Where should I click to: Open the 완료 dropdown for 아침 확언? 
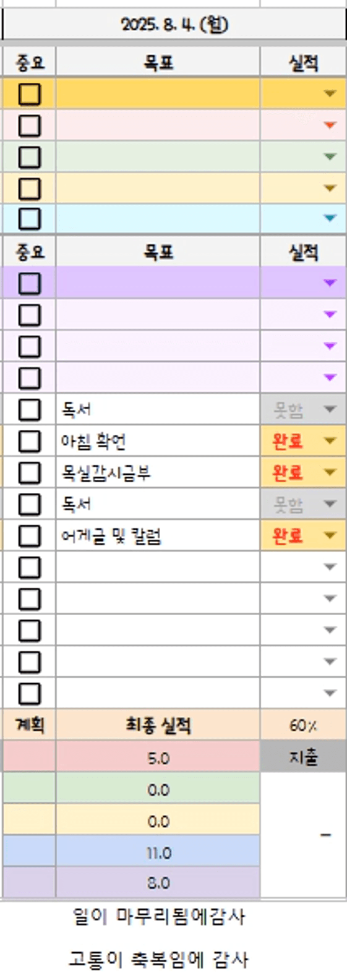click(x=330, y=441)
